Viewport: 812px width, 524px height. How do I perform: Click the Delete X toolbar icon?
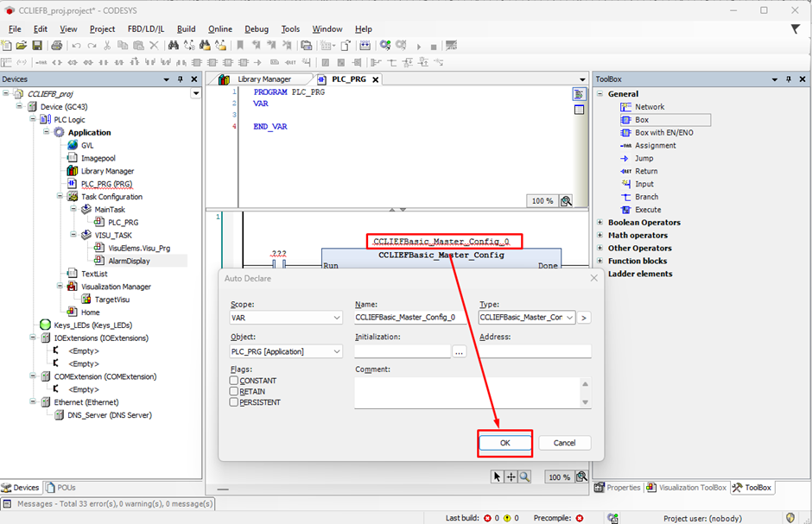point(154,46)
